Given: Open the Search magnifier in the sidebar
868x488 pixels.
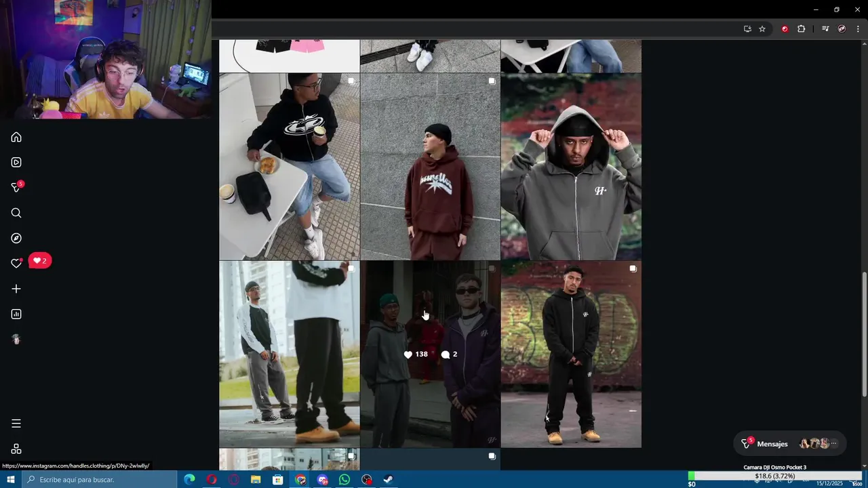Looking at the screenshot, I should (x=16, y=213).
